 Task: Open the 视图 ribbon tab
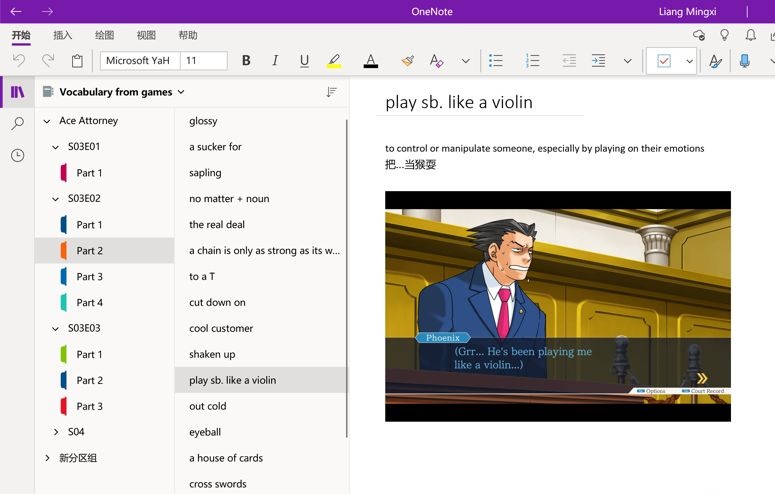tap(146, 35)
